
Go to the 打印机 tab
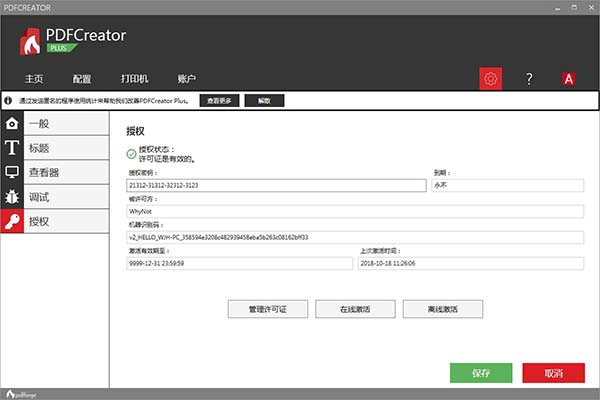pos(134,79)
